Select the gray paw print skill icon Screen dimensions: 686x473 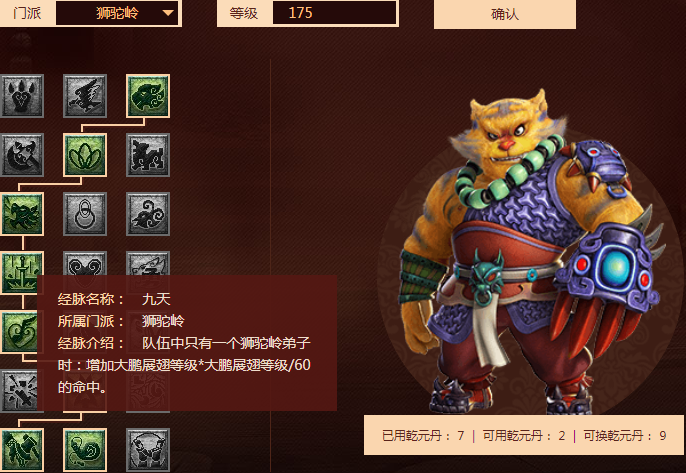coord(21,96)
